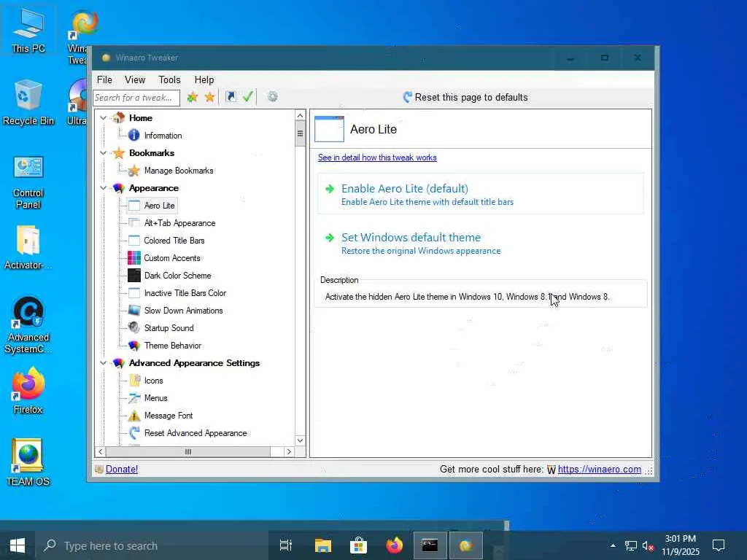Open the notification center icon
This screenshot has width=747, height=560.
tap(719, 545)
